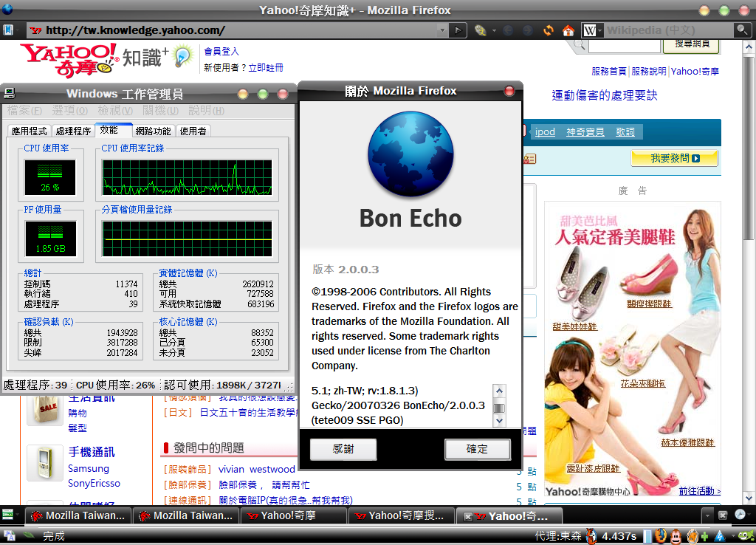This screenshot has width=756, height=545.
Task: Click the clock icon at tab bar right
Action: 740,515
